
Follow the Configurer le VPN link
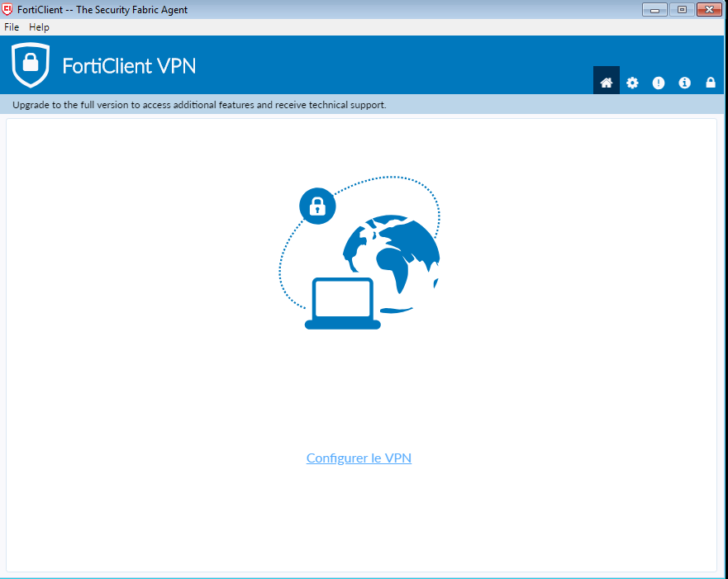click(359, 458)
